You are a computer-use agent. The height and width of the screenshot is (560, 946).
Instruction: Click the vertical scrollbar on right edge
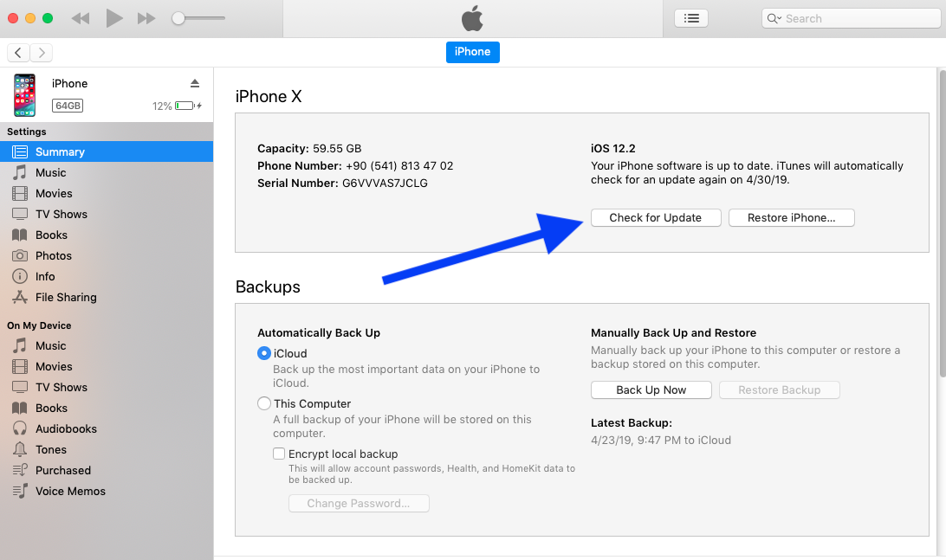pyautogui.click(x=942, y=223)
